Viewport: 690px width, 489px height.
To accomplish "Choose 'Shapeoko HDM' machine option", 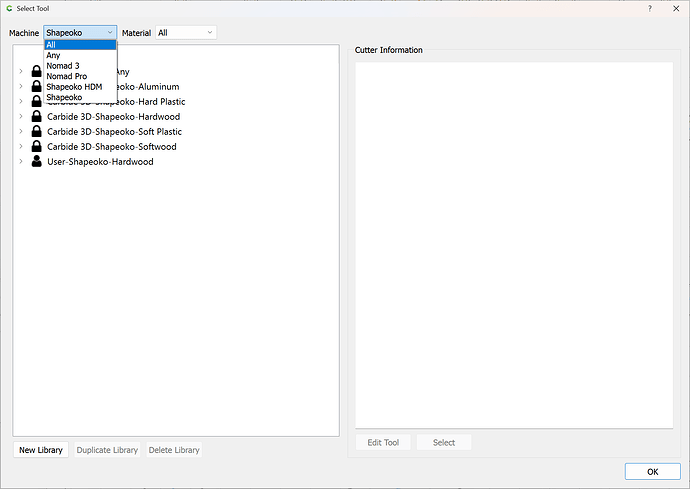I will (81, 87).
